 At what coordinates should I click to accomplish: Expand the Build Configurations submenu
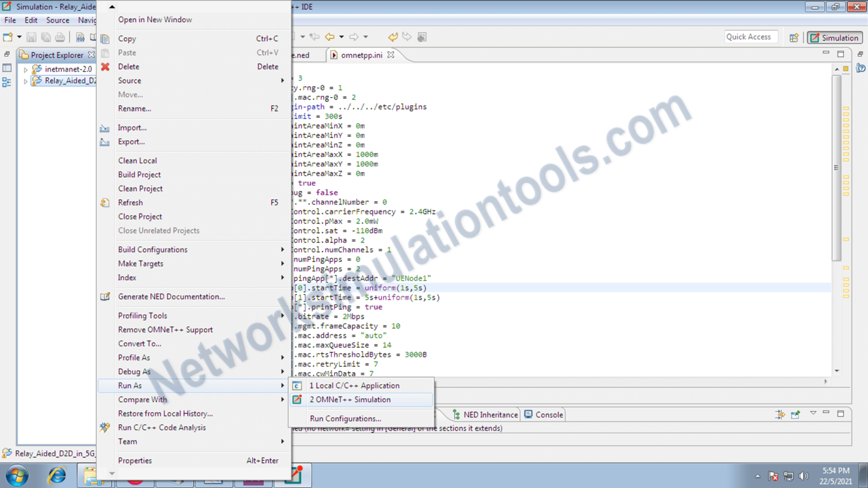point(282,249)
